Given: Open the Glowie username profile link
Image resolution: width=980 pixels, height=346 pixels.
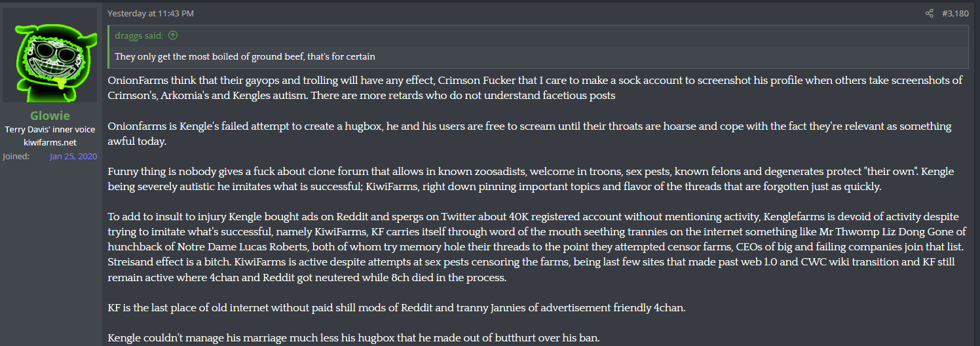Looking at the screenshot, I should tap(50, 116).
